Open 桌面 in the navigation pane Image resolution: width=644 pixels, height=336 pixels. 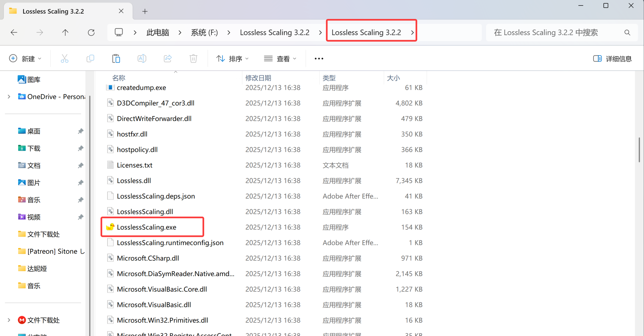29,131
